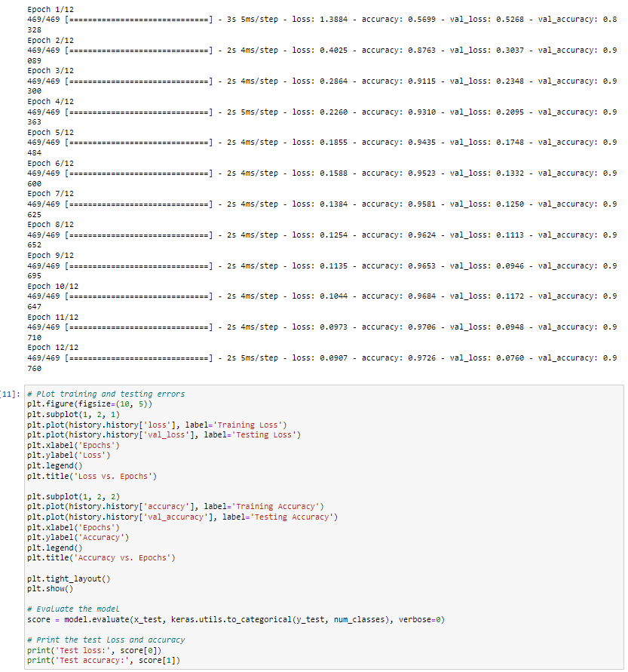Click the print 'Test accuracy:' line
This screenshot has height=672, width=628.
tap(104, 661)
